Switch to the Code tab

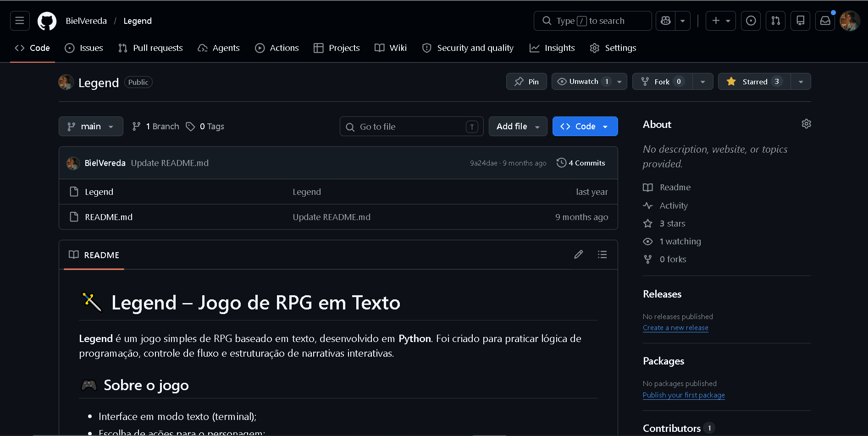pyautogui.click(x=33, y=48)
